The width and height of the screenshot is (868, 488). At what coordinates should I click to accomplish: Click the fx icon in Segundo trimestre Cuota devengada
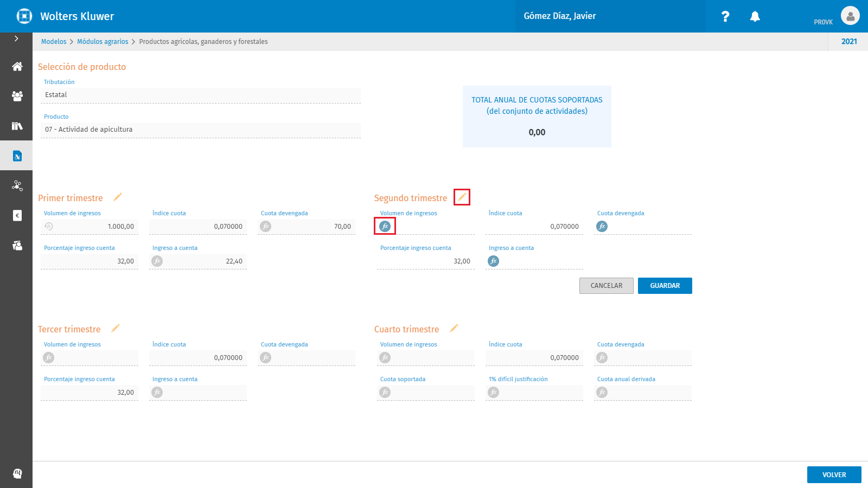(x=602, y=226)
